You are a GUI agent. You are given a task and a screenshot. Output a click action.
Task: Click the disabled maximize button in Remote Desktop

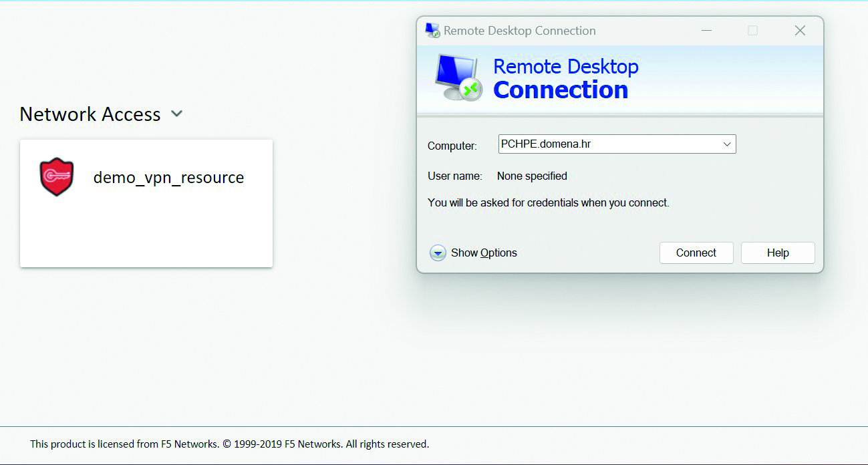coord(752,31)
